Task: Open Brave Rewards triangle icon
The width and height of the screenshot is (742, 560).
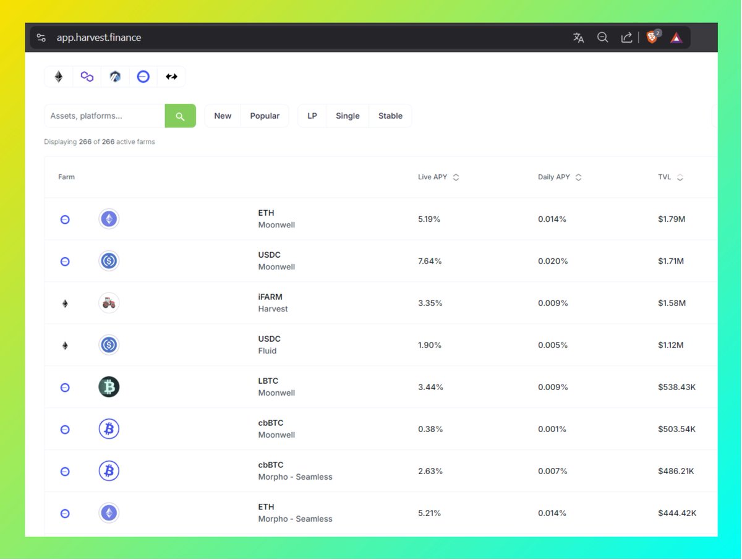Action: [676, 38]
